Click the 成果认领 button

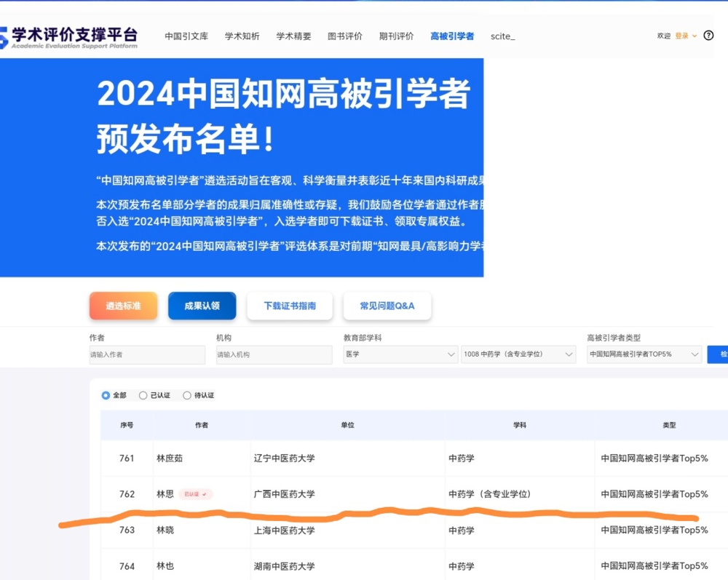(x=202, y=306)
